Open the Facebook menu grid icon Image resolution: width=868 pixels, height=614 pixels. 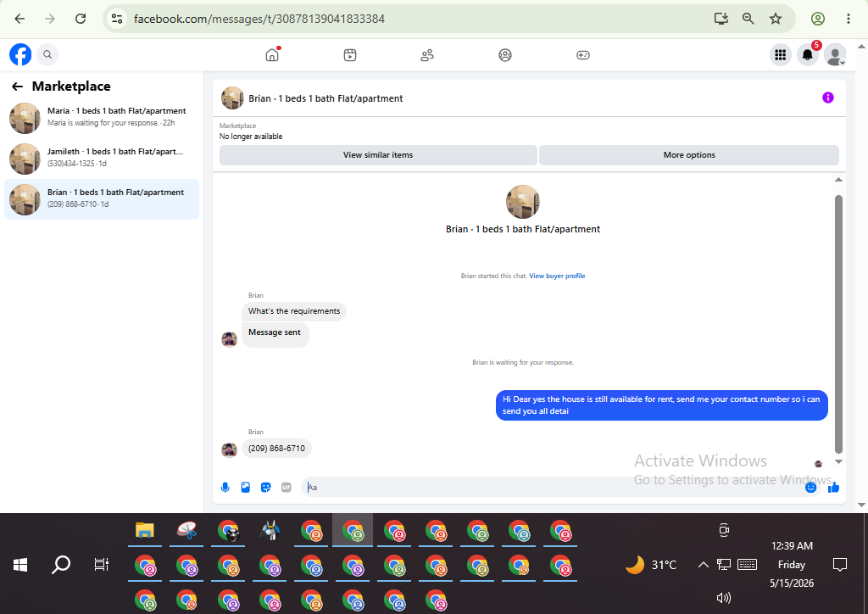coord(781,55)
